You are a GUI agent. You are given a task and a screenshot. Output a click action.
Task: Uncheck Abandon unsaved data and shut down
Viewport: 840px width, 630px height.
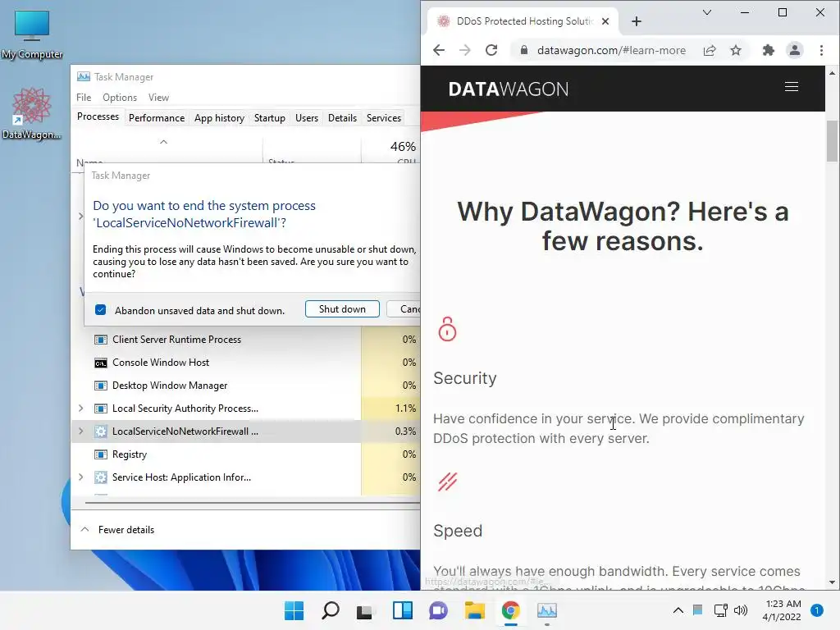pos(100,309)
